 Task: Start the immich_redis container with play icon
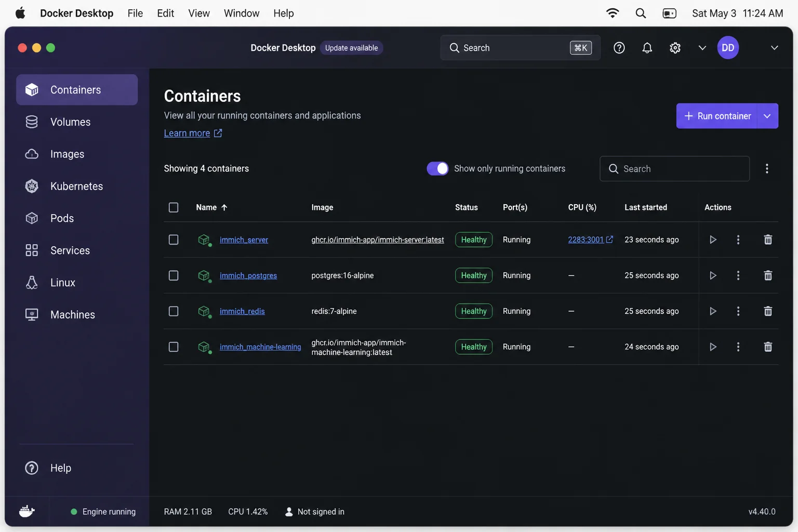(713, 311)
